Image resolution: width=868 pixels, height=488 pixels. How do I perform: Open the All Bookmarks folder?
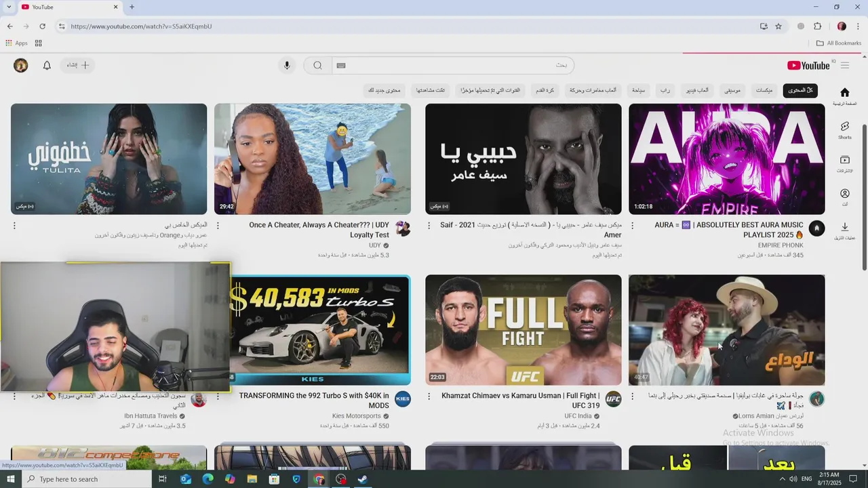point(839,43)
